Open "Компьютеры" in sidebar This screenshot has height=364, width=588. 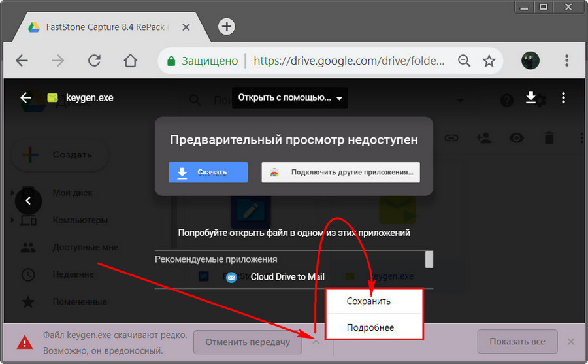[80, 220]
